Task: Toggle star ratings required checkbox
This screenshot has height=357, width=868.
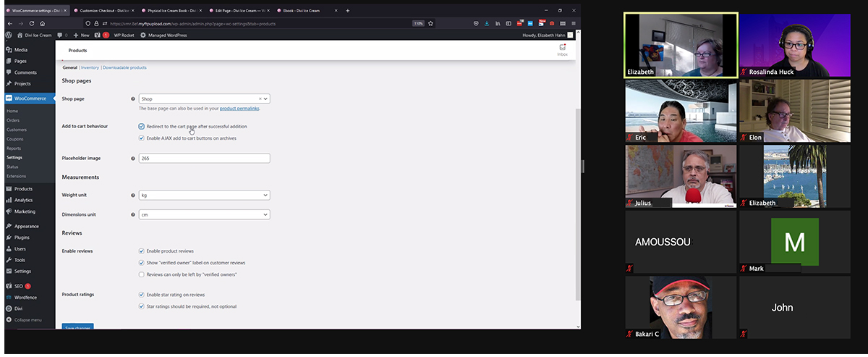Action: [141, 306]
